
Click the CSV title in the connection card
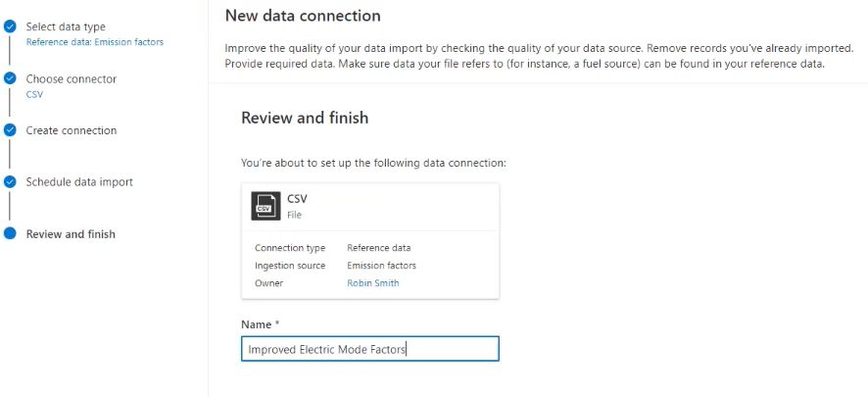click(x=297, y=199)
